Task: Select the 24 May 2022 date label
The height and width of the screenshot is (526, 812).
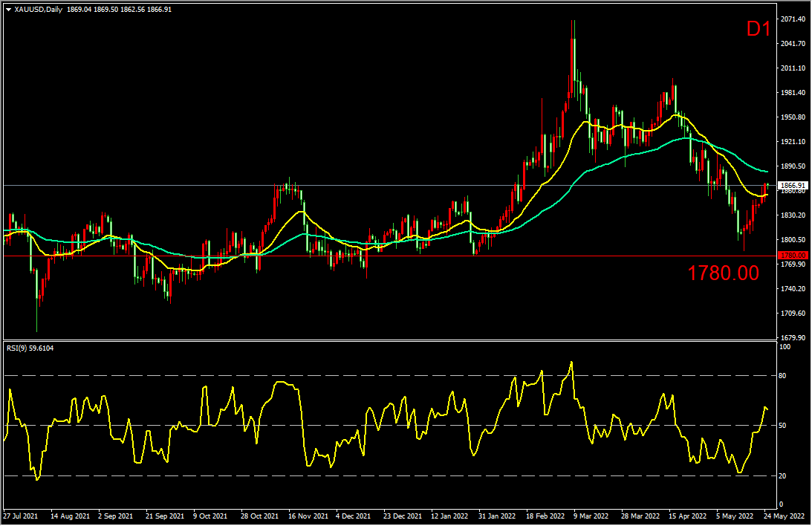Action: tap(784, 516)
